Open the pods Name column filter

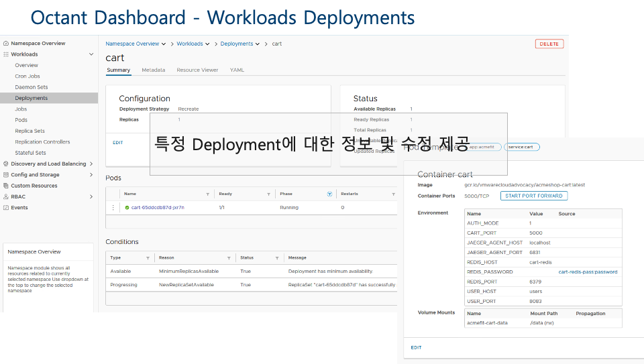click(207, 194)
